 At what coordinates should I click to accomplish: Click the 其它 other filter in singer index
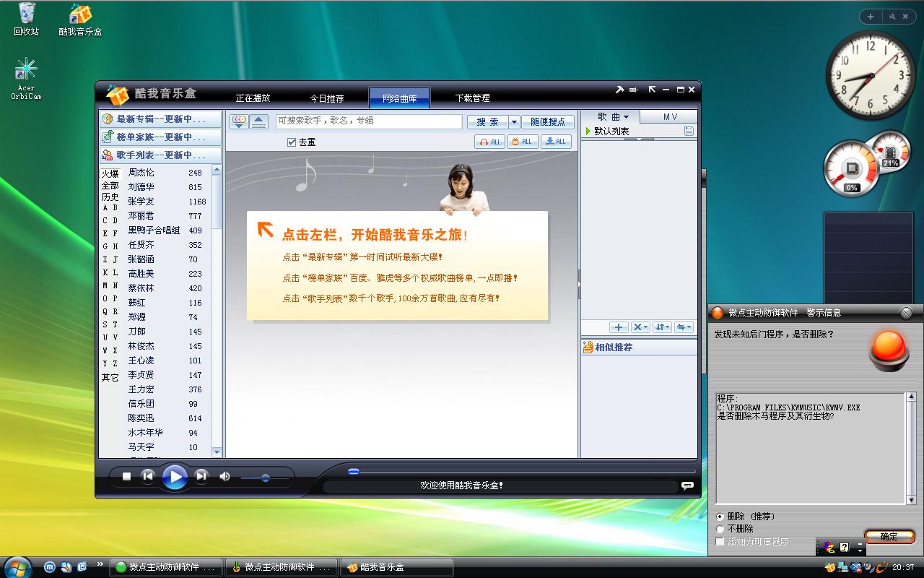[110, 378]
